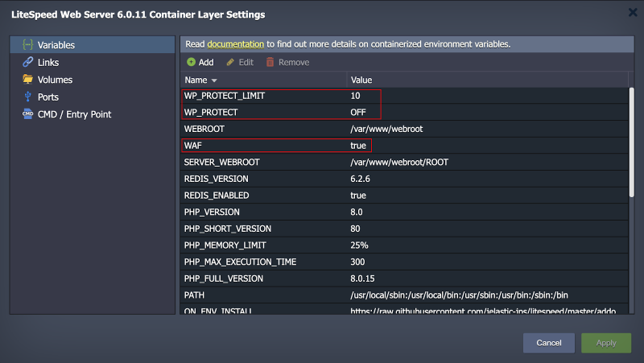The height and width of the screenshot is (363, 644).
Task: Click the Value column header
Action: pos(488,80)
